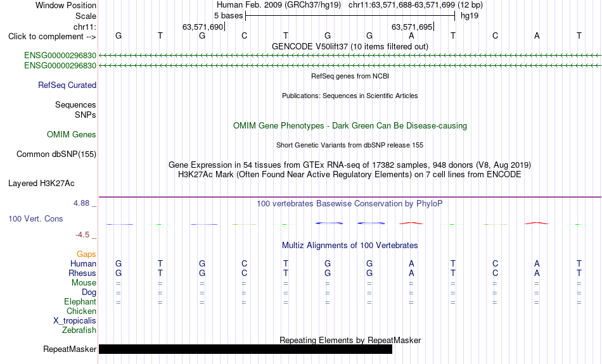Click the 'RefSeq Curated' track label
Screen dimensions: 602x364
click(x=67, y=85)
